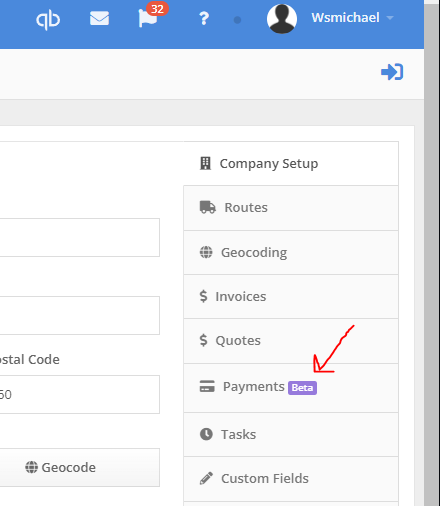Click the small status dot in header
Screen dimensions: 440x506
click(x=237, y=20)
